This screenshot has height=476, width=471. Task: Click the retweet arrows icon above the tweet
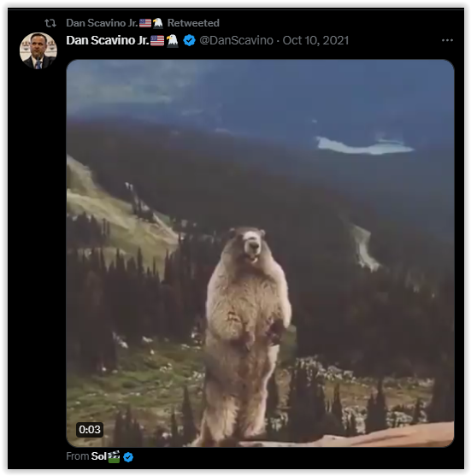(x=50, y=23)
